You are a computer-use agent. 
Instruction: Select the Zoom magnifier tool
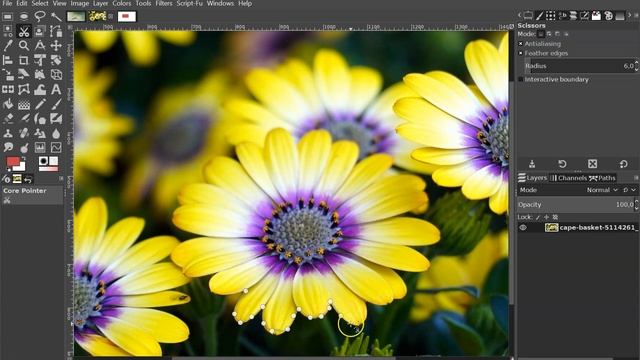[x=24, y=46]
